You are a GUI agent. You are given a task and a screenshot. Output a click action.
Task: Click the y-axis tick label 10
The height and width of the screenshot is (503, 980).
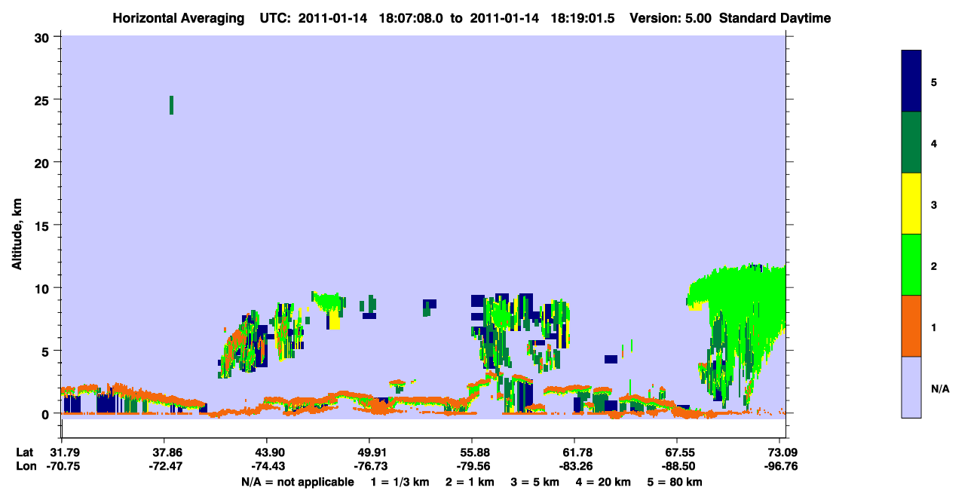[44, 288]
